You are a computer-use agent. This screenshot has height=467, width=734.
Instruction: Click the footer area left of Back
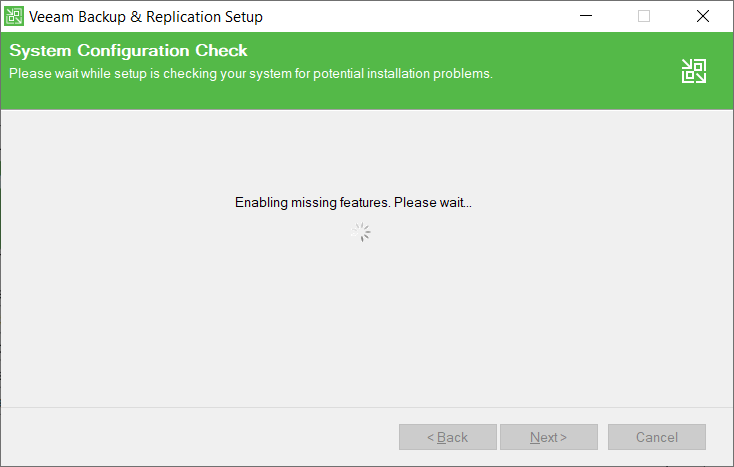pyautogui.click(x=200, y=437)
